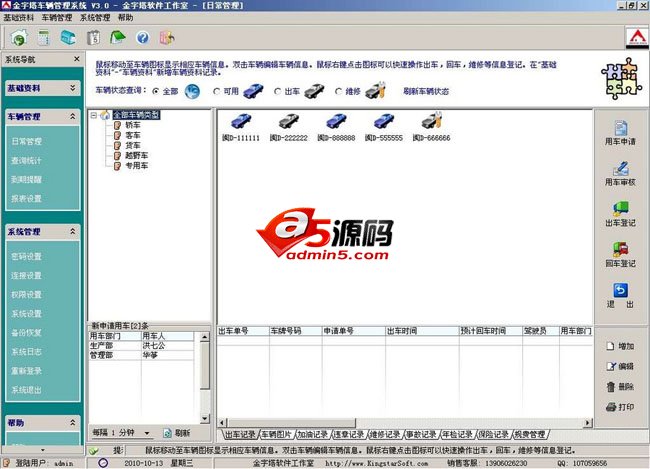The image size is (650, 469).
Task: Click the exit door toolbar icon
Action: point(167,38)
